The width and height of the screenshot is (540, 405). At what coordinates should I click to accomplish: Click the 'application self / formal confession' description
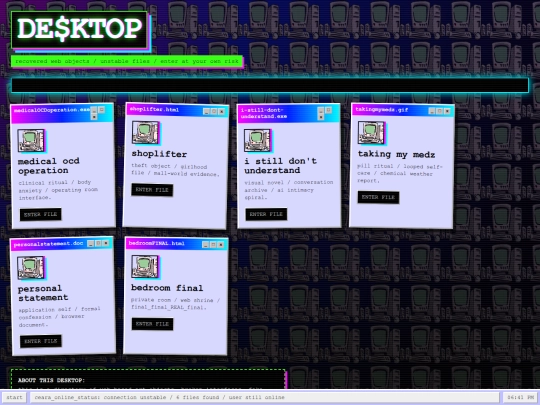pos(59,316)
